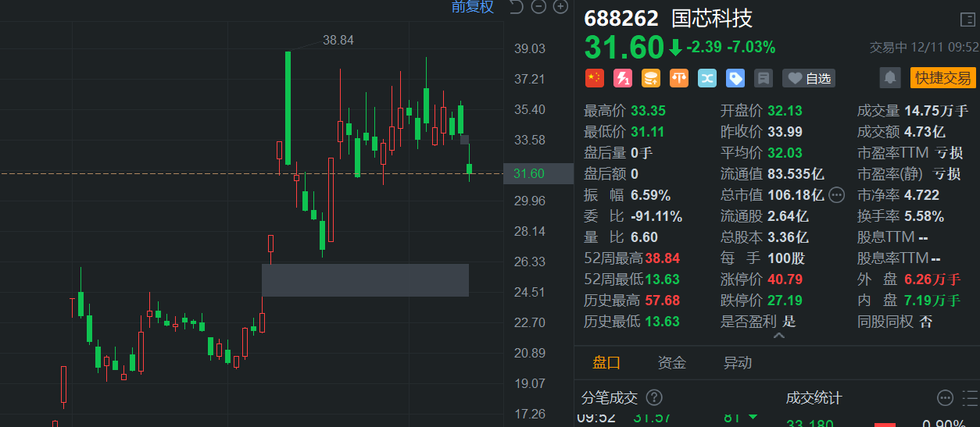Viewport: 980px width, 427px height.
Task: Switch to the 资金 tab
Action: tap(672, 362)
